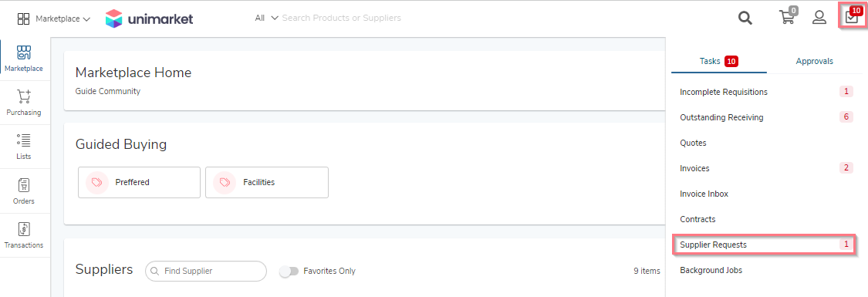This screenshot has width=868, height=297.
Task: Click the Find Supplier search field
Action: (206, 271)
